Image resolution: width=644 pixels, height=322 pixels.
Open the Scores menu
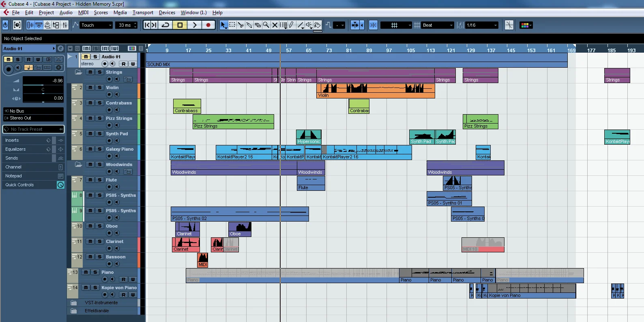[101, 13]
